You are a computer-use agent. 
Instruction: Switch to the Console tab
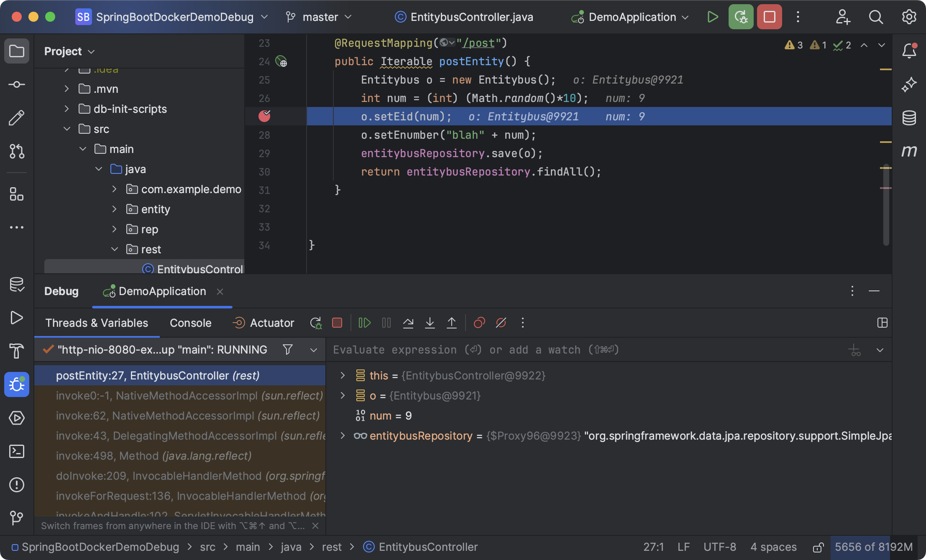(190, 323)
